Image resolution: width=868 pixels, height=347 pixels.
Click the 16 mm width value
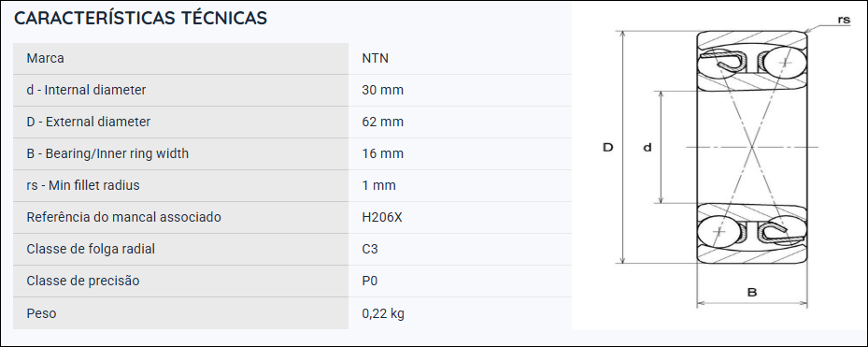click(382, 153)
